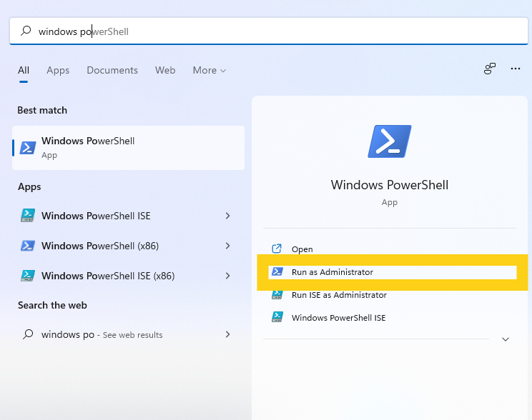Switch to the Apps tab
Viewport: 532px width, 420px height.
click(x=58, y=70)
